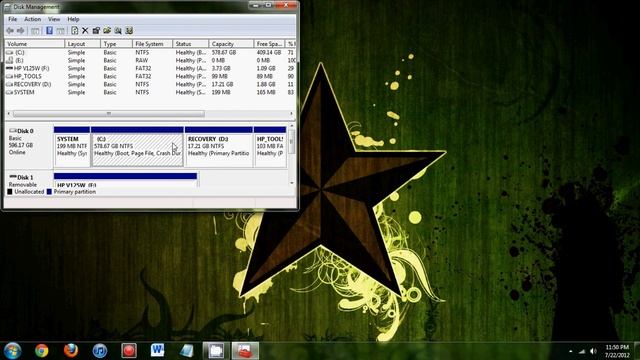Launch Google Chrome from the taskbar
The image size is (640, 360).
42,351
